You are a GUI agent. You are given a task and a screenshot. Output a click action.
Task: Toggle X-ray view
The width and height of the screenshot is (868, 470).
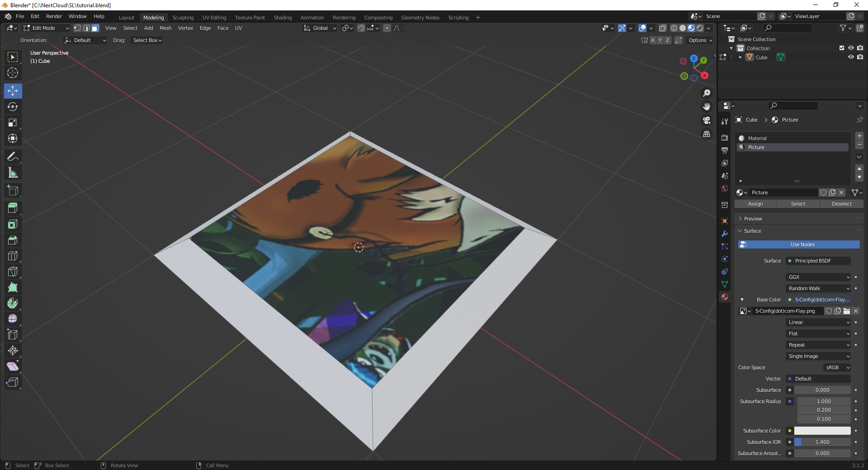click(662, 28)
